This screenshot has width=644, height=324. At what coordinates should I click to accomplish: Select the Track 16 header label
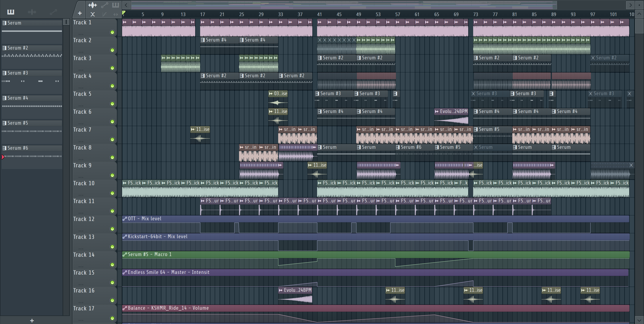pyautogui.click(x=84, y=290)
